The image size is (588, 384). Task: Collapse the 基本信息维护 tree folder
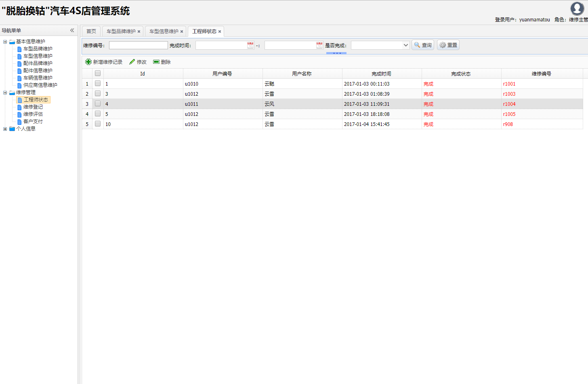point(5,42)
